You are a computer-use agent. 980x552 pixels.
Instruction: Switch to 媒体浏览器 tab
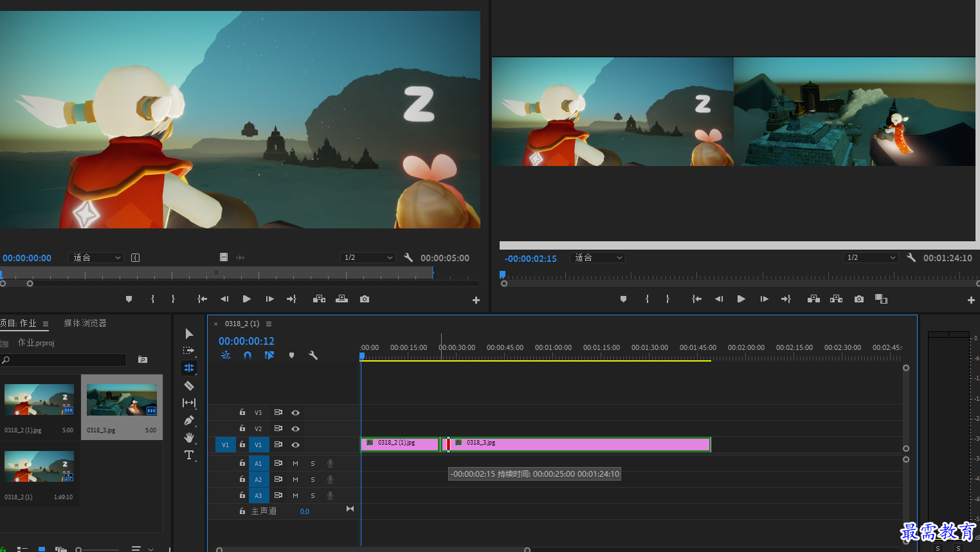85,323
